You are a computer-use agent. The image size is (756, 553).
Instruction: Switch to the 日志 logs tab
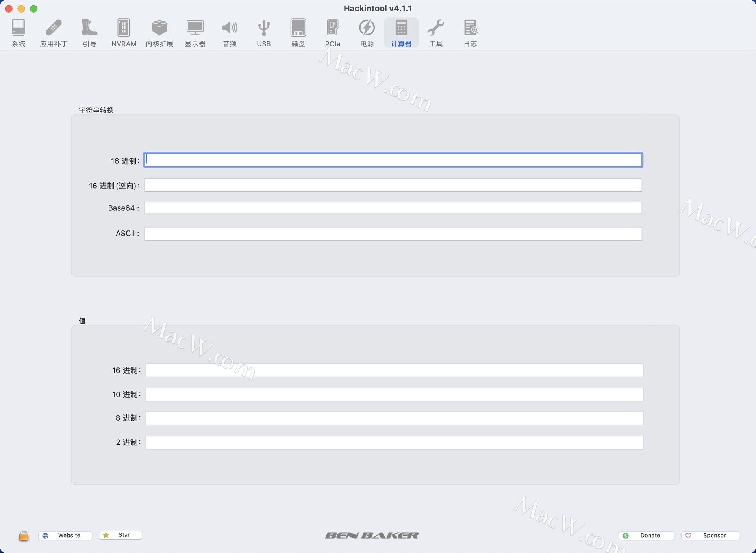(470, 33)
